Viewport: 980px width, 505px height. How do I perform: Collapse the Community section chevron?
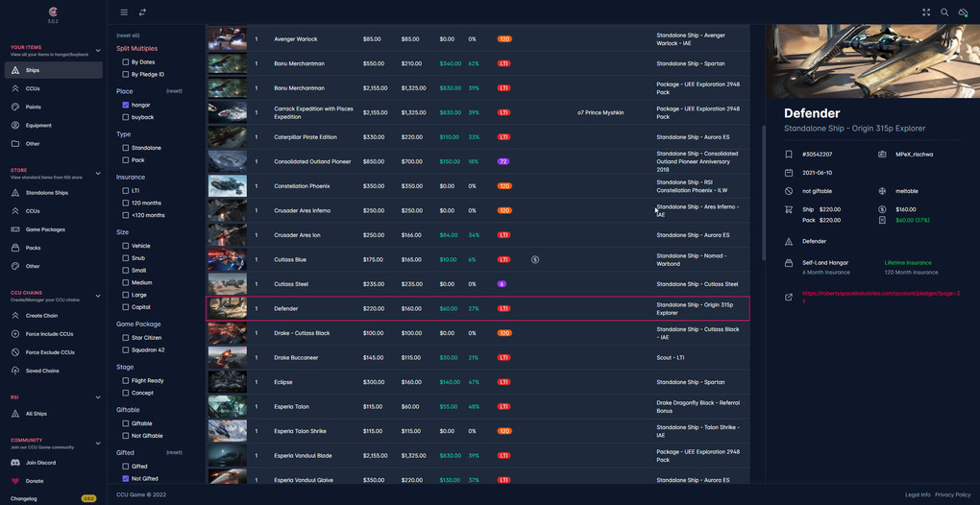click(x=98, y=444)
